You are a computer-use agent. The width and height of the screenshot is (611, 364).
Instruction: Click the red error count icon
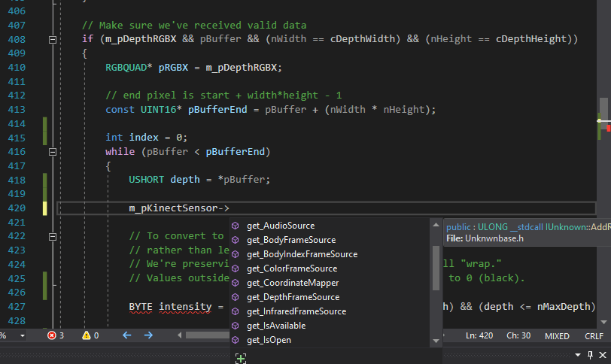pos(51,335)
